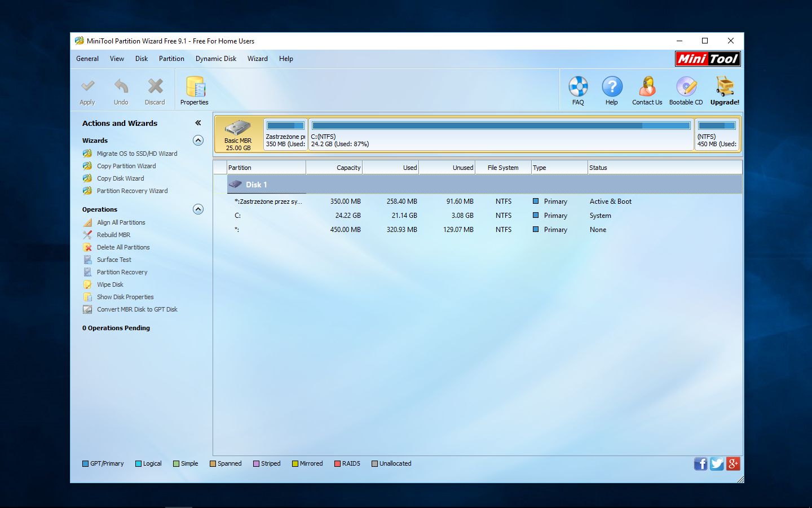
Task: Click the Convert MBR to GPT icon
Action: pos(87,309)
